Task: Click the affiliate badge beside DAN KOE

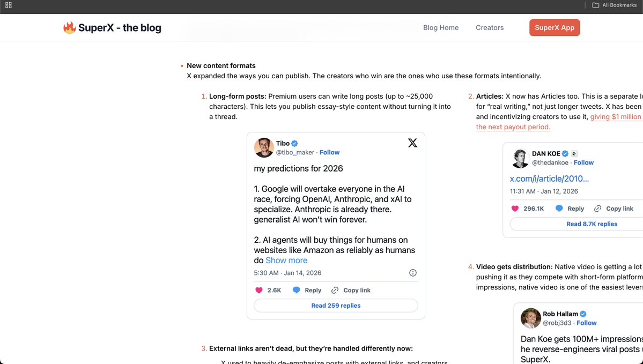Action: [x=574, y=154]
